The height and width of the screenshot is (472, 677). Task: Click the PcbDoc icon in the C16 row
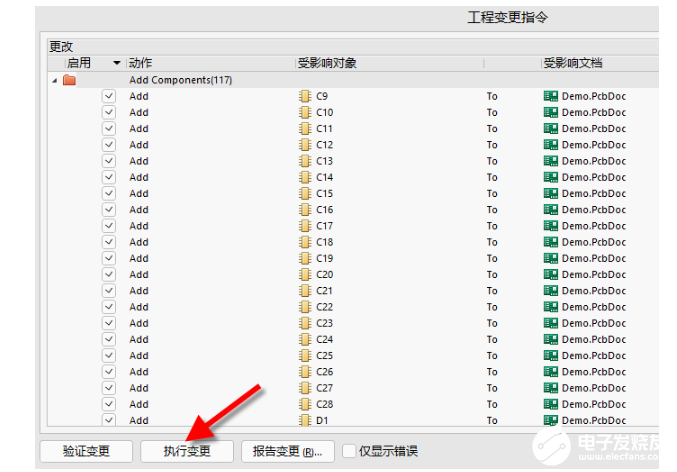coord(550,209)
